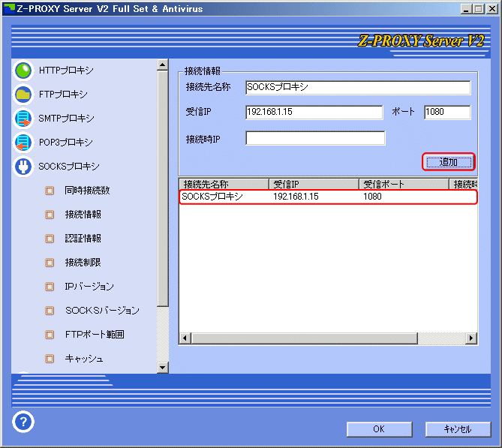The width and height of the screenshot is (502, 448).
Task: Click the square icon beside 接続情報
Action: click(x=50, y=215)
